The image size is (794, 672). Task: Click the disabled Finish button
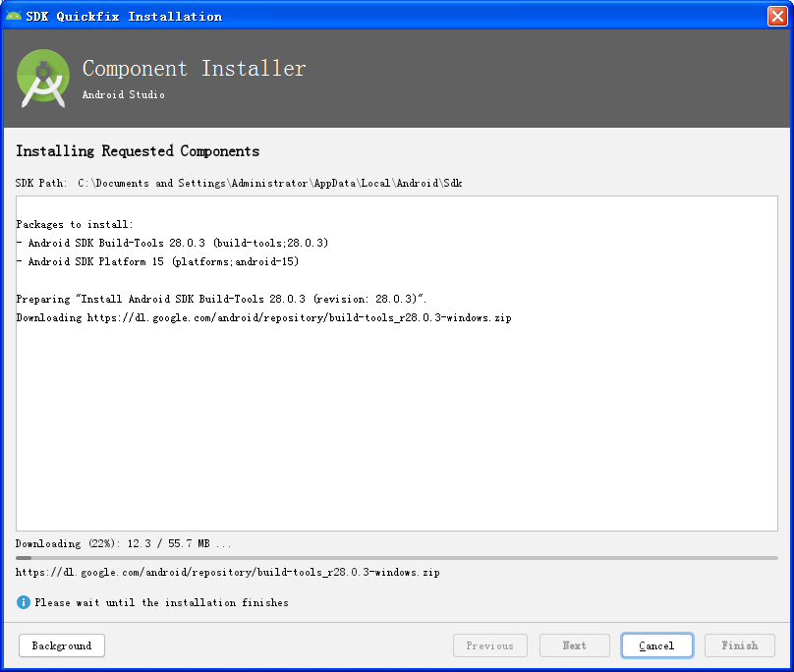[x=739, y=645]
